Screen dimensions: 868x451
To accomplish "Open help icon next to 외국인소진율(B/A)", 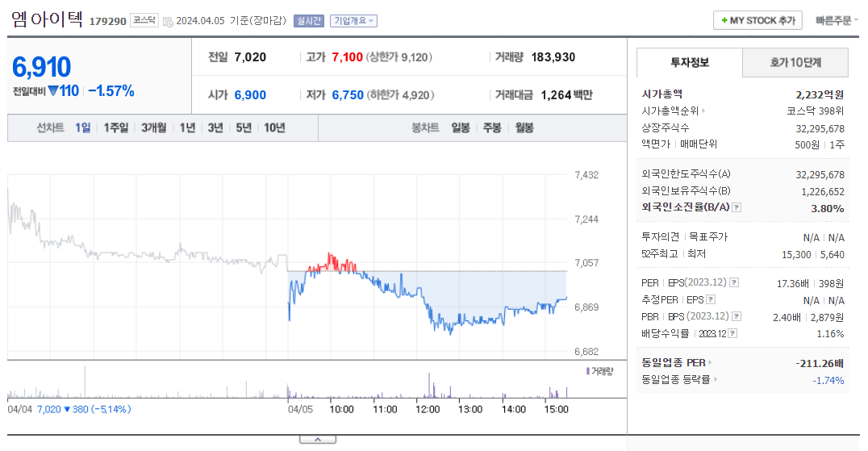I will 737,207.
